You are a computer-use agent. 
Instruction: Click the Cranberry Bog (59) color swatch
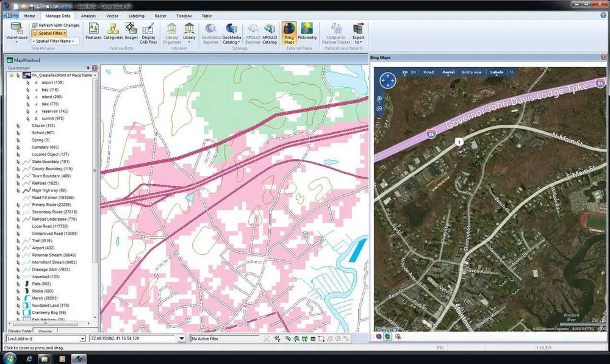pyautogui.click(x=26, y=313)
